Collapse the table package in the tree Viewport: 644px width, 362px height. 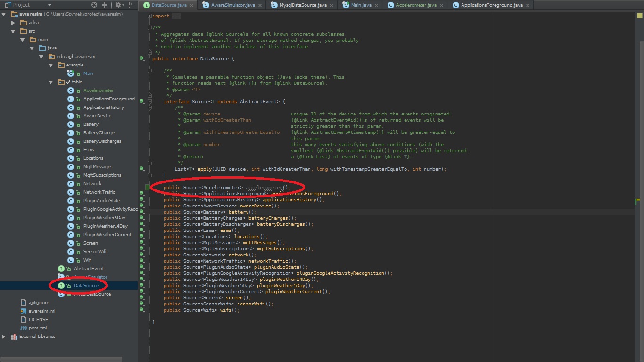point(51,82)
